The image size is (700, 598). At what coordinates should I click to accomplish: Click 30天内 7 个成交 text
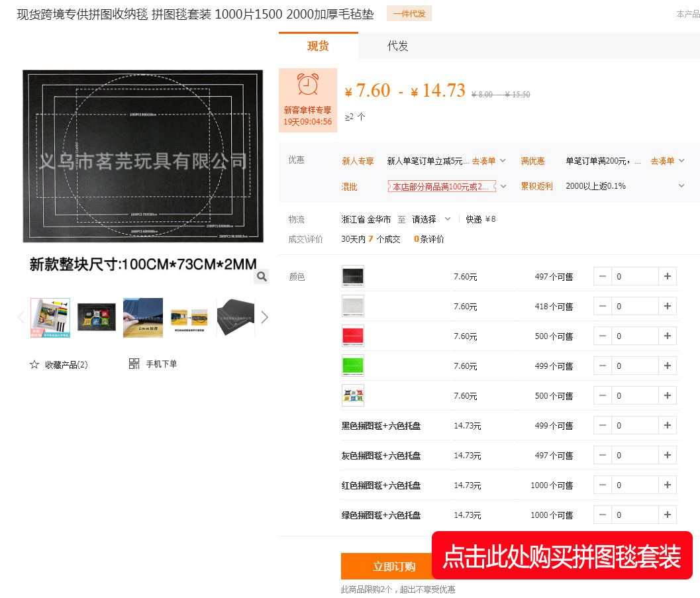point(371,239)
